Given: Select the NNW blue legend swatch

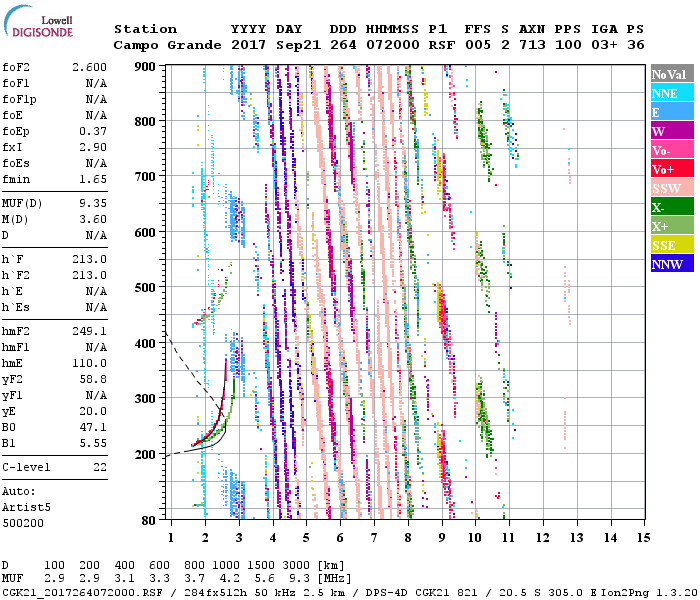Looking at the screenshot, I should pos(668,265).
